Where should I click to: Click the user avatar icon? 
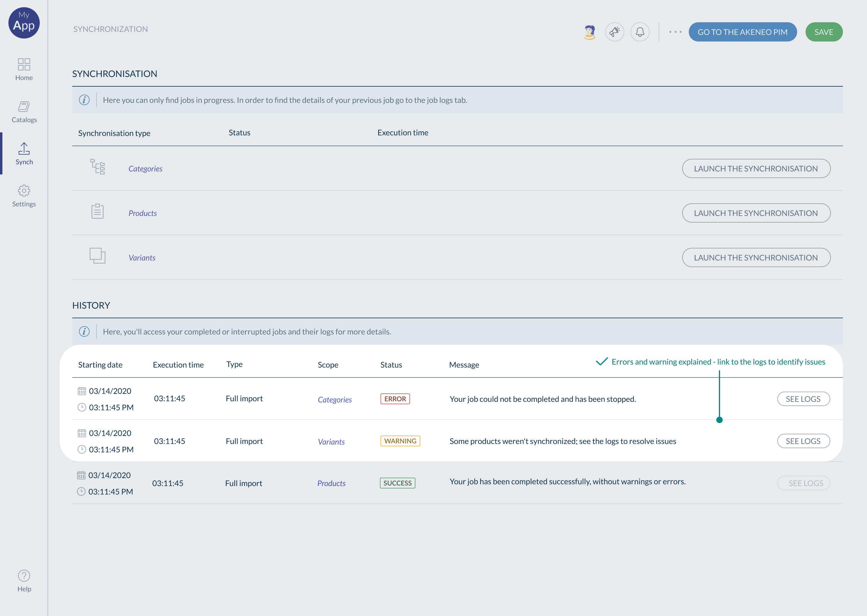click(x=589, y=32)
